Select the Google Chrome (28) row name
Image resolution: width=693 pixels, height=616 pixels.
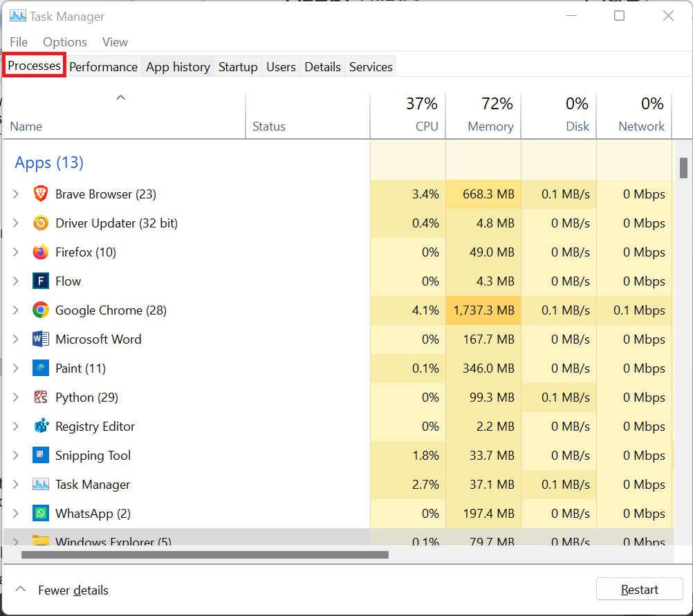point(111,310)
